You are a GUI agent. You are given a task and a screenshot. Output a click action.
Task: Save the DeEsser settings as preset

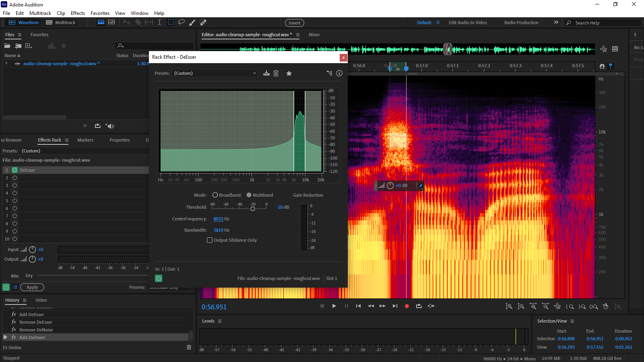click(x=266, y=73)
